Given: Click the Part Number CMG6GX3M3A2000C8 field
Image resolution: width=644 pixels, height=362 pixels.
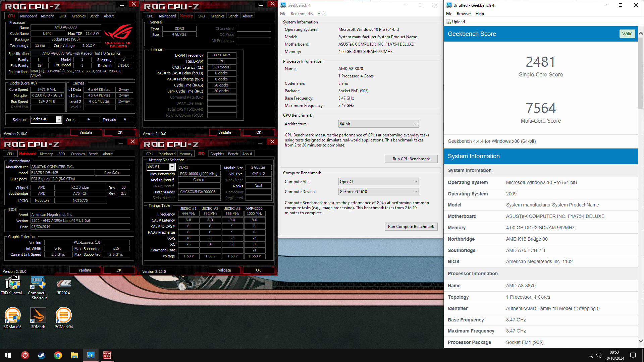Looking at the screenshot, I should click(x=199, y=192).
